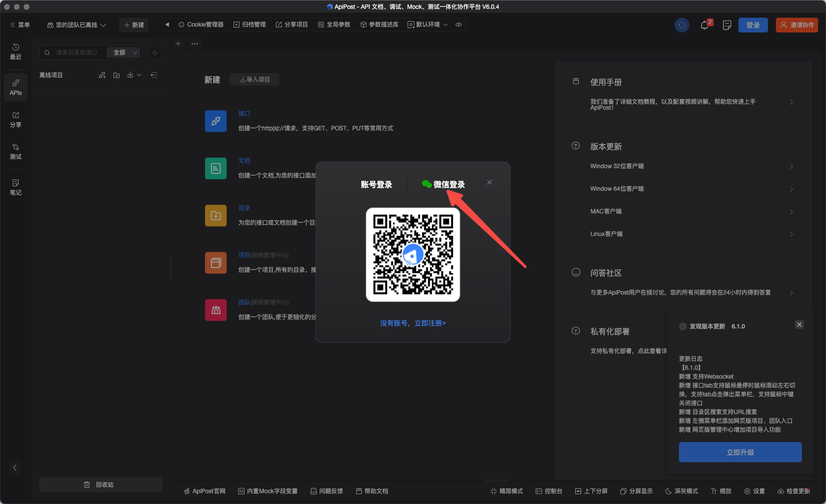
Task: Click 检查更新 in bottom bar
Action: pos(794,491)
